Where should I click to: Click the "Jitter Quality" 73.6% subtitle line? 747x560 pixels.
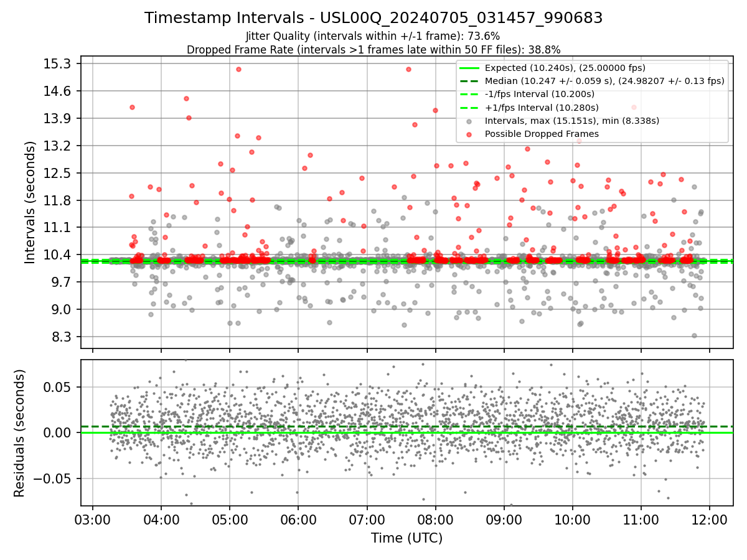373,37
